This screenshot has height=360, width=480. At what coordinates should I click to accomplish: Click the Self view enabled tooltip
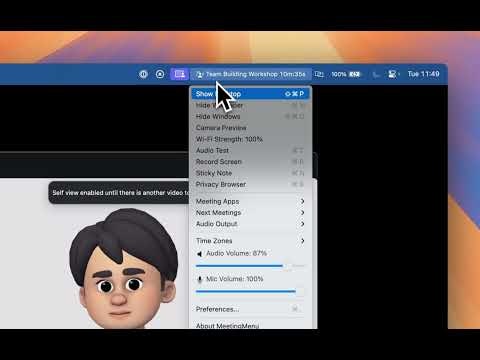coord(119,193)
